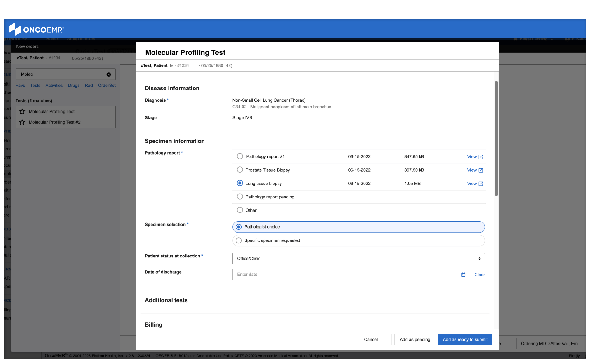The width and height of the screenshot is (590, 364).
Task: Clear the 'Molec' search with the x icon
Action: (x=109, y=74)
